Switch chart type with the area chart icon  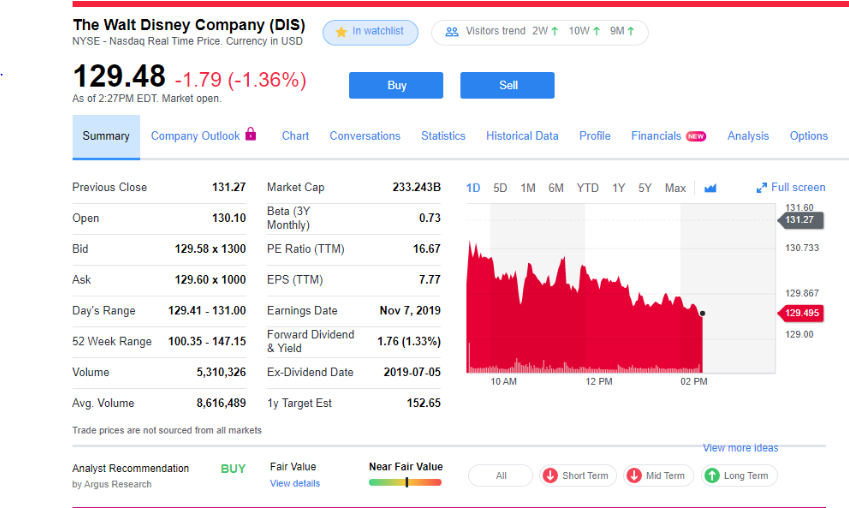(710, 188)
